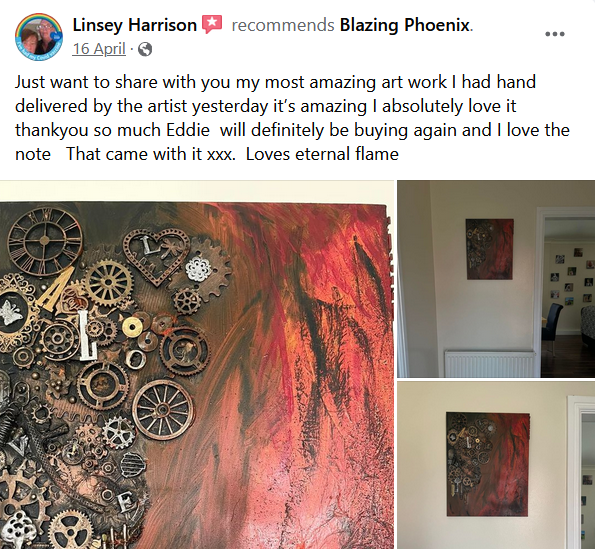Click the word 'recommends' in the header
Screen dimensions: 595x549
(x=283, y=25)
